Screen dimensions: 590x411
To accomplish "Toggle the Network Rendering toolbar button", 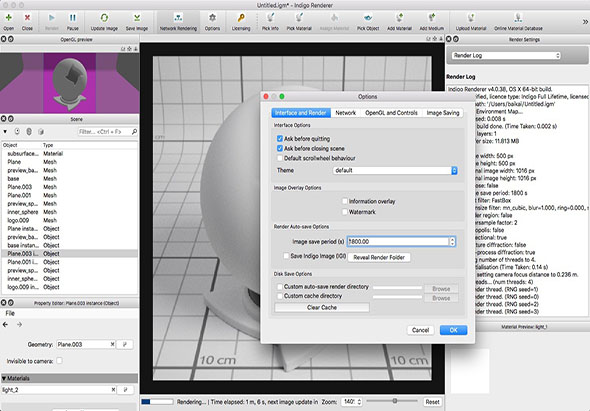I will 178,21.
